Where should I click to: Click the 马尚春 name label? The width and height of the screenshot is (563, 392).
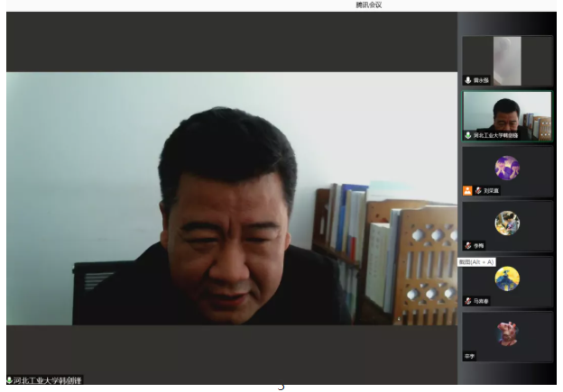pyautogui.click(x=482, y=301)
